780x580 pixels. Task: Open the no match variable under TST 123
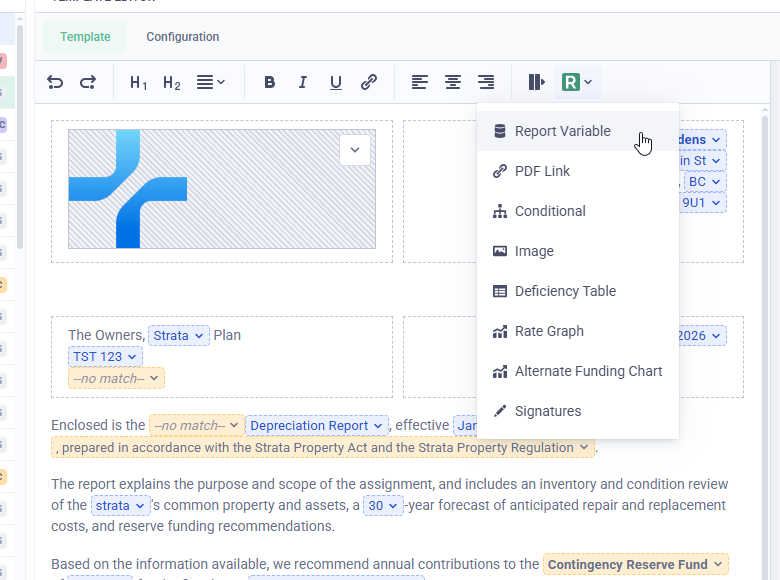116,379
